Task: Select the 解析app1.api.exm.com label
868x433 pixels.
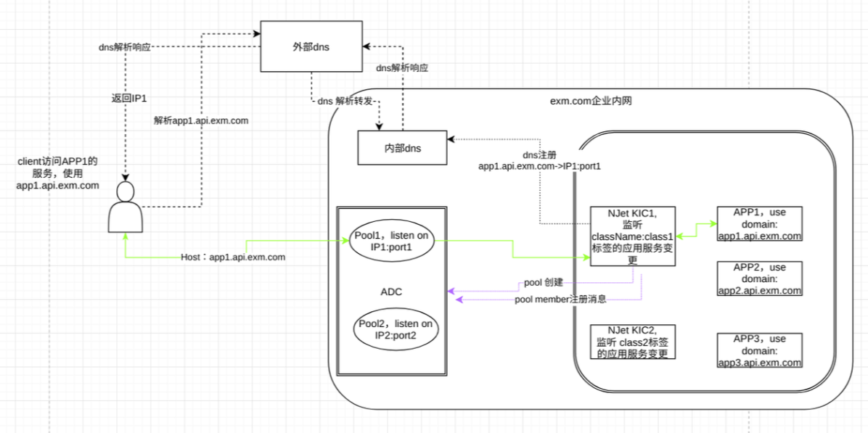Action: click(201, 121)
